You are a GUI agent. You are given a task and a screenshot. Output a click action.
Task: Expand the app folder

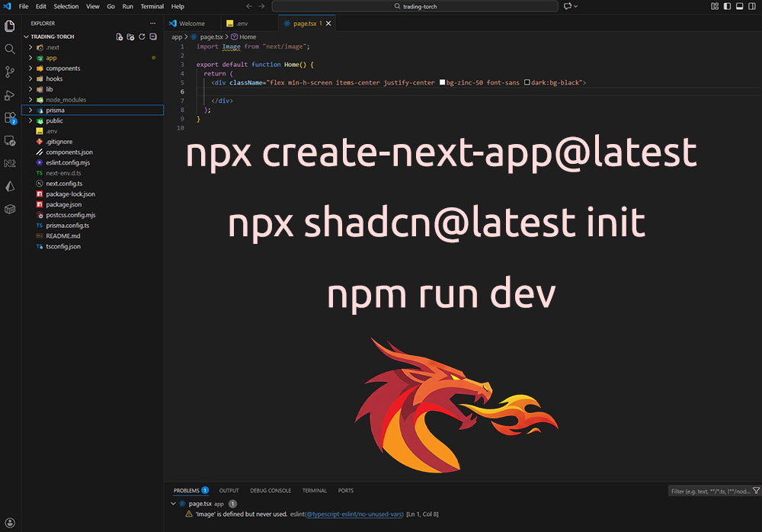coord(30,58)
